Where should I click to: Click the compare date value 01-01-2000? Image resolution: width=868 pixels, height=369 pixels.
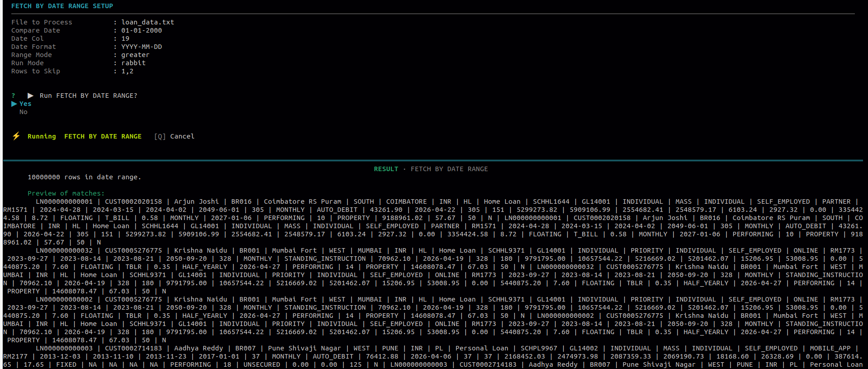click(142, 30)
